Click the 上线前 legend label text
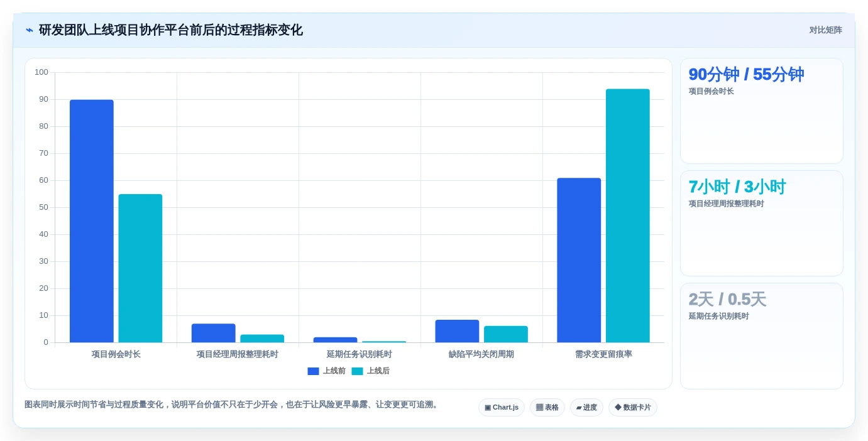This screenshot has height=441, width=868. pyautogui.click(x=334, y=371)
